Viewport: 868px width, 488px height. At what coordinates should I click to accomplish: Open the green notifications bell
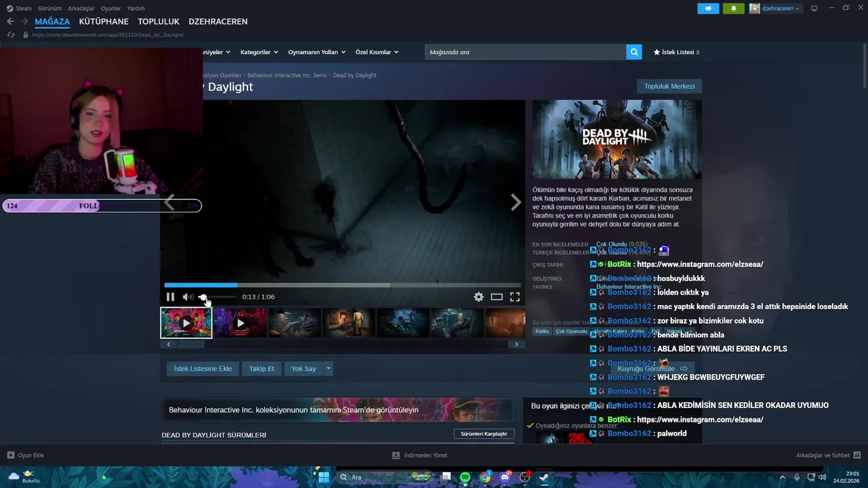pos(733,8)
